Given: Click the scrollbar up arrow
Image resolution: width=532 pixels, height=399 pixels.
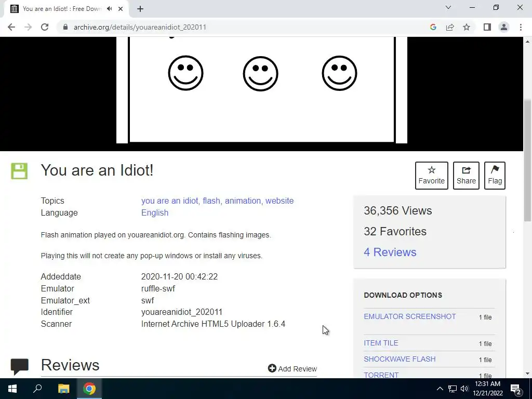Looking at the screenshot, I should coord(528,42).
